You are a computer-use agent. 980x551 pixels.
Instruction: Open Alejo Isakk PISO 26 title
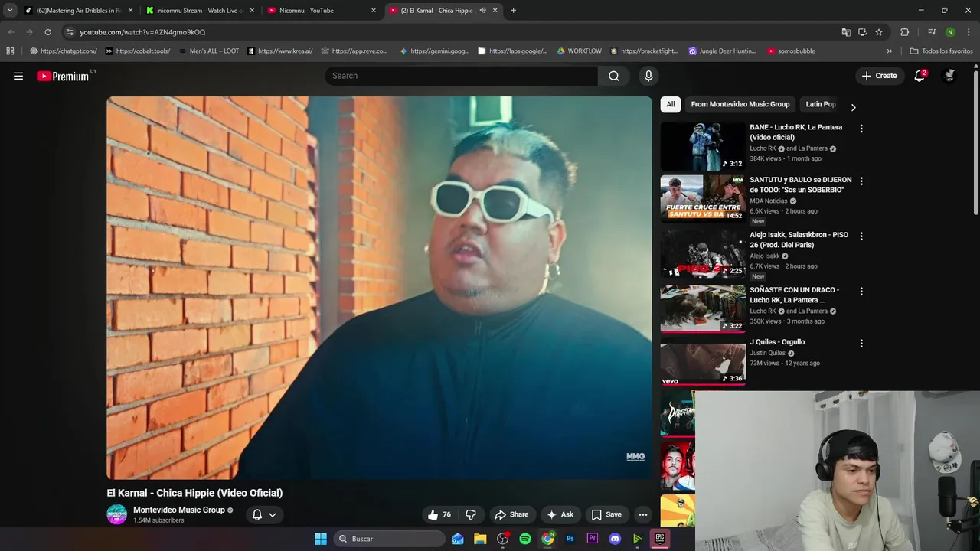pos(799,240)
